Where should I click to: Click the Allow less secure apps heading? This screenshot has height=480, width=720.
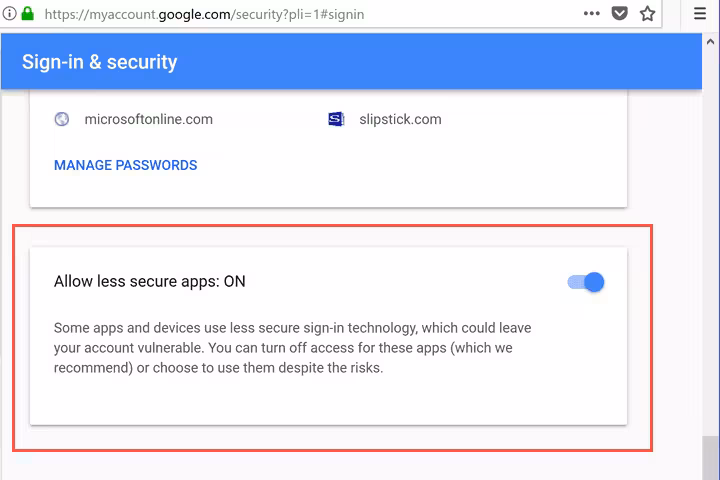(x=149, y=282)
